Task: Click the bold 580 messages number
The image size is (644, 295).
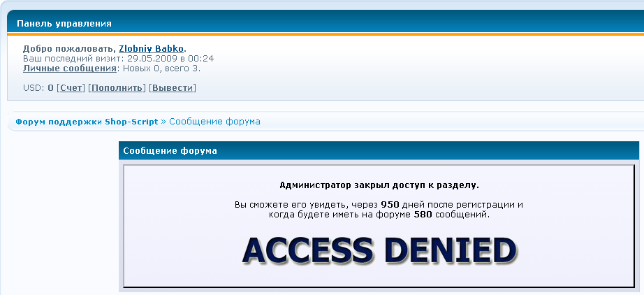Action: pos(423,215)
